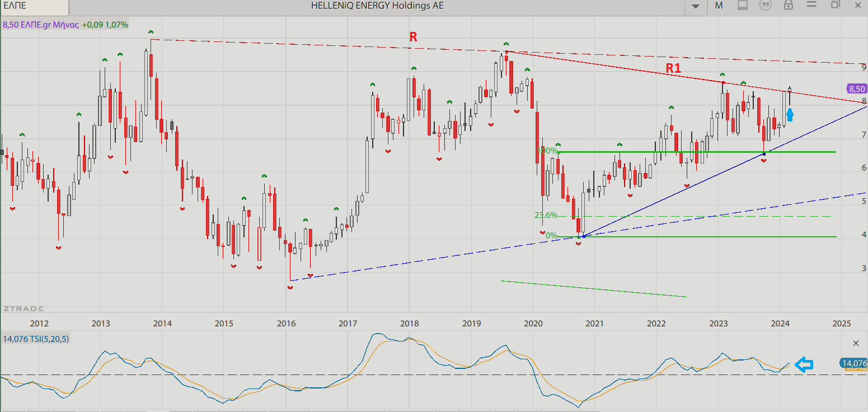The width and height of the screenshot is (868, 412).
Task: Toggle the bottom panel layout icon
Action: pos(743,6)
